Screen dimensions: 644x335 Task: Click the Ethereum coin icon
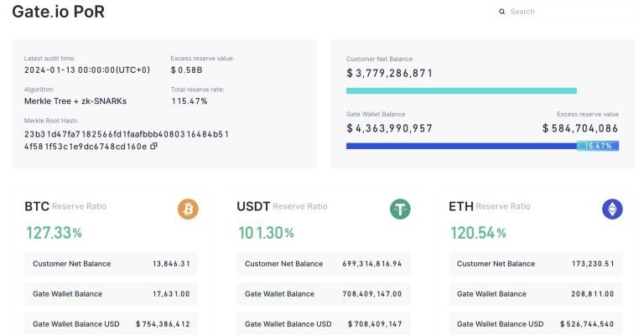coord(612,209)
